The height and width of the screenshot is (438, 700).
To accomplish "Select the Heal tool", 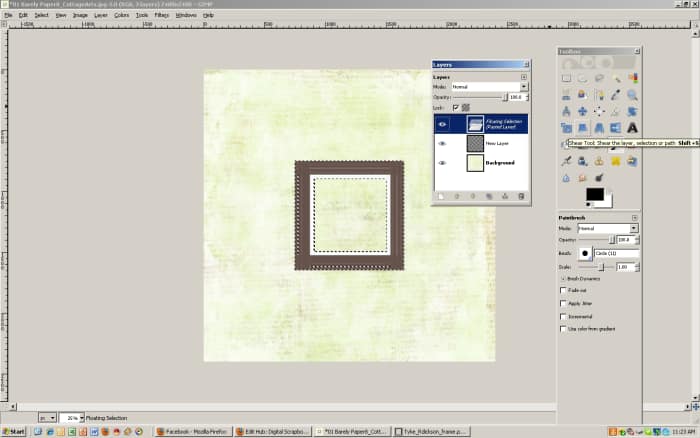I will click(616, 161).
